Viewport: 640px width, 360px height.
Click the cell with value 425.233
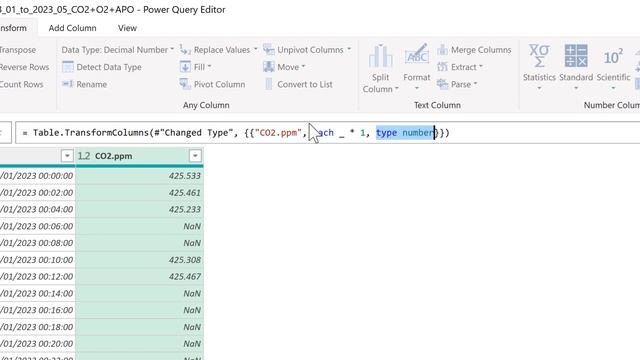139,209
